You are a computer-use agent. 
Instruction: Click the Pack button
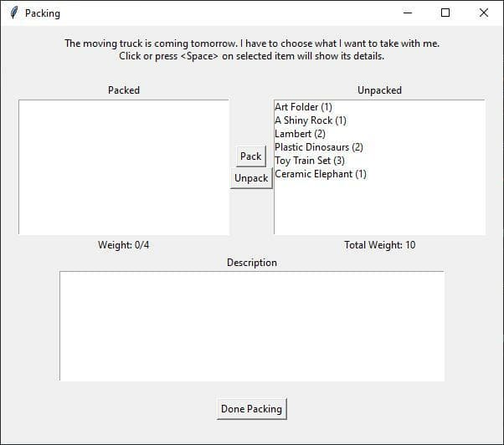point(250,156)
